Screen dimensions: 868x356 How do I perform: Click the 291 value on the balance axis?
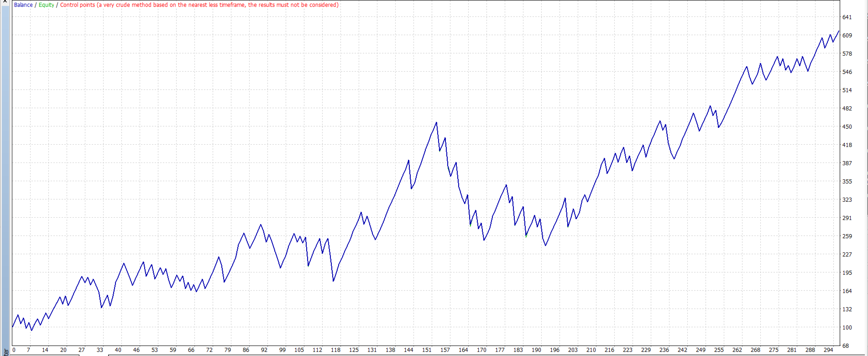(x=847, y=218)
